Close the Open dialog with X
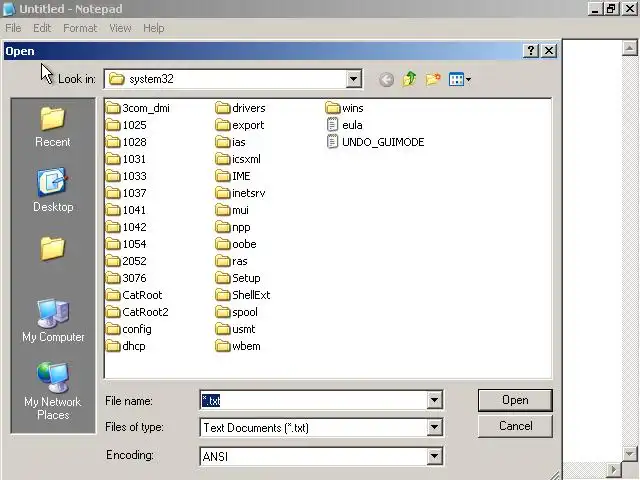Viewport: 640px width, 480px height. click(x=549, y=51)
